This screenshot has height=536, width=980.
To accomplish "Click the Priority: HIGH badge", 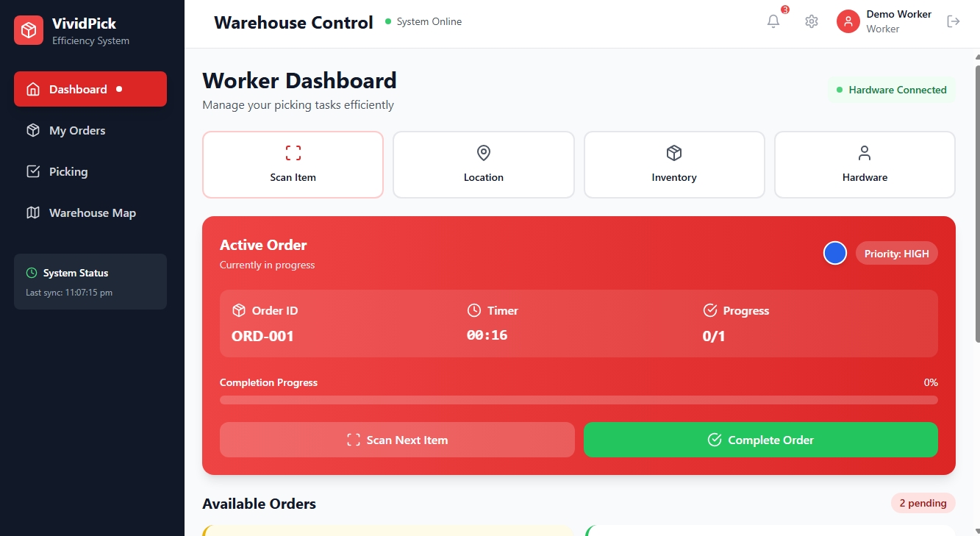I will [897, 254].
